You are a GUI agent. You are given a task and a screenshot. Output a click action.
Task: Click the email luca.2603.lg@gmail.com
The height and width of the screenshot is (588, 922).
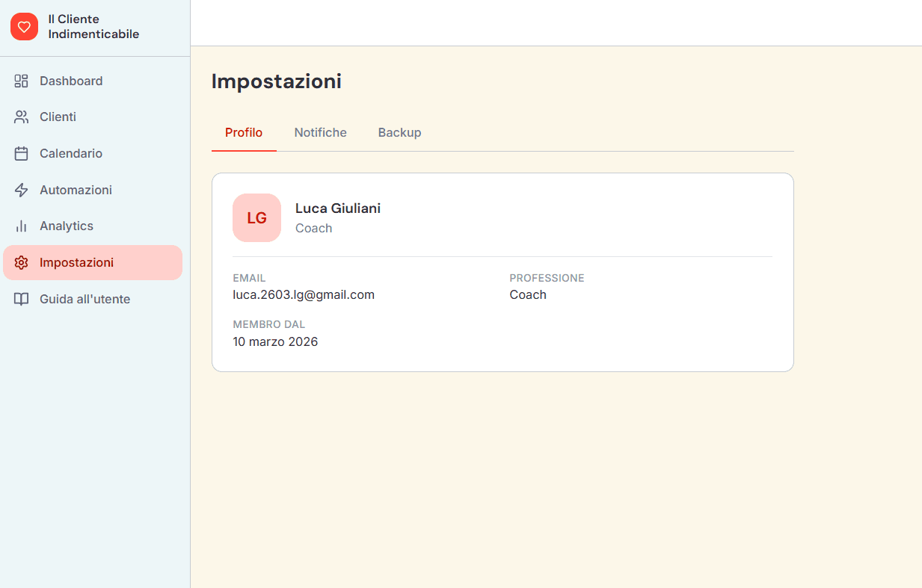coord(304,295)
